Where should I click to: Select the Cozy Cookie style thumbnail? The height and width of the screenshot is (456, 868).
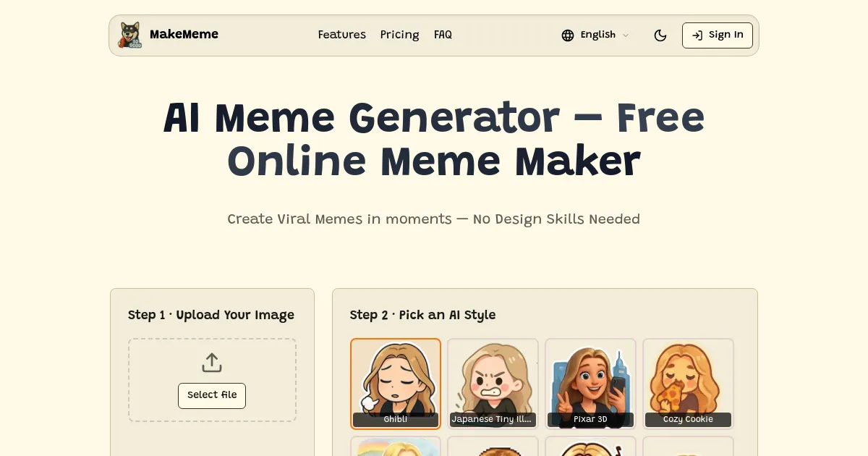[x=688, y=384]
